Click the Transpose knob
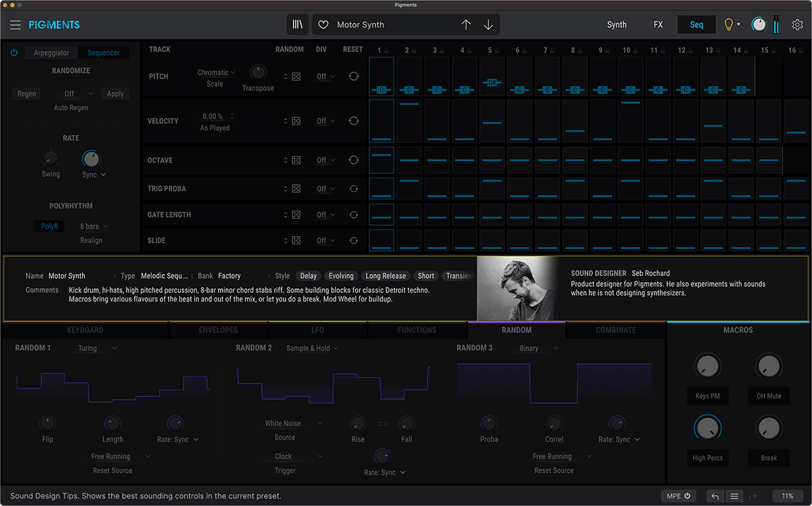The height and width of the screenshot is (506, 812). tap(258, 72)
